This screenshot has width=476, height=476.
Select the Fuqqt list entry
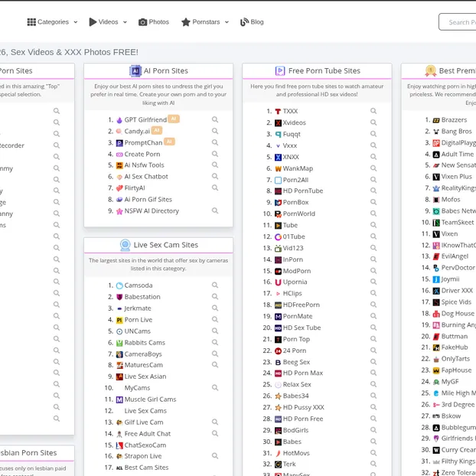[292, 134]
